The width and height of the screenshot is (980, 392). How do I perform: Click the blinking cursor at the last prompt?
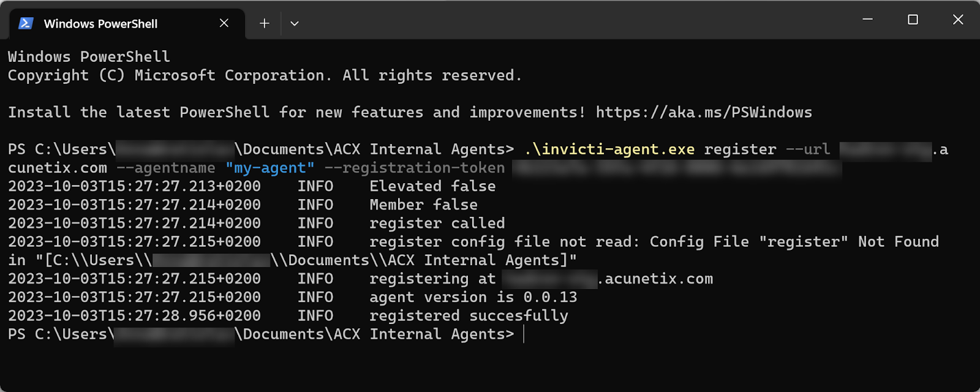coord(524,334)
